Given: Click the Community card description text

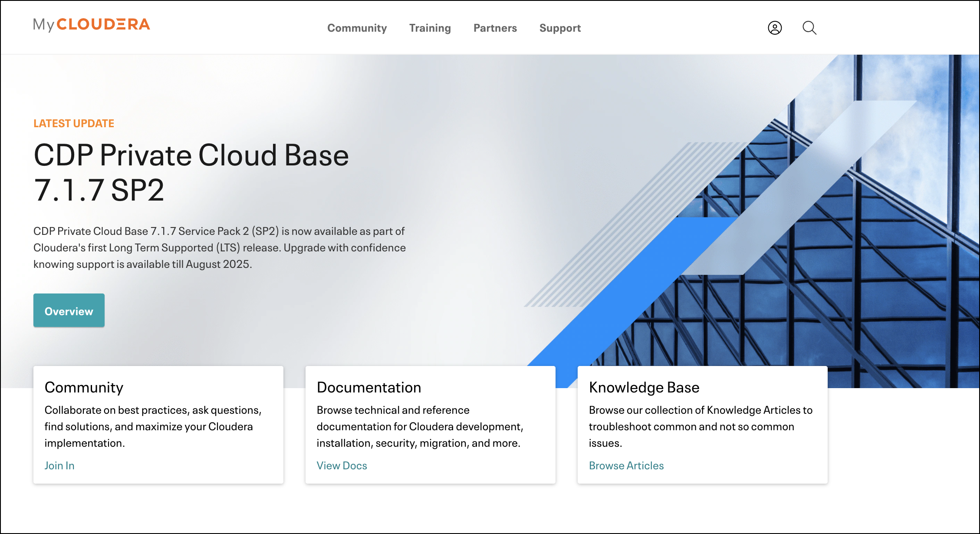Looking at the screenshot, I should (153, 426).
